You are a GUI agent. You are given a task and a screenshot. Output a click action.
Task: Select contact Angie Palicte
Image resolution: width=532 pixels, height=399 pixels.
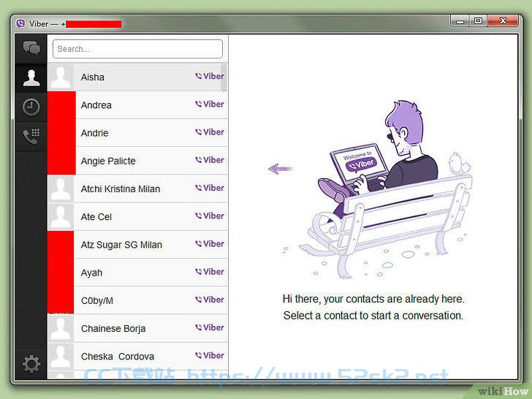pos(137,161)
